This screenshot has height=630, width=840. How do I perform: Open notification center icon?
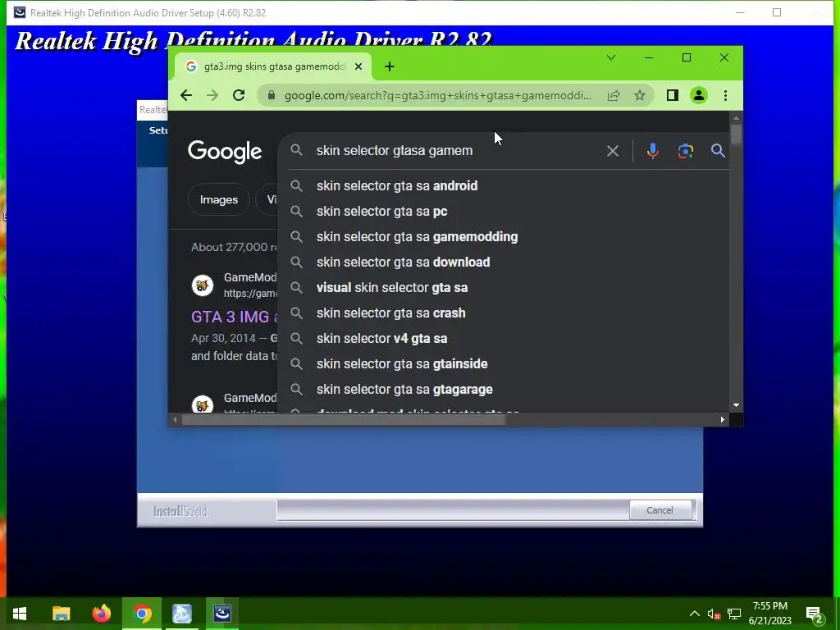[x=815, y=614]
